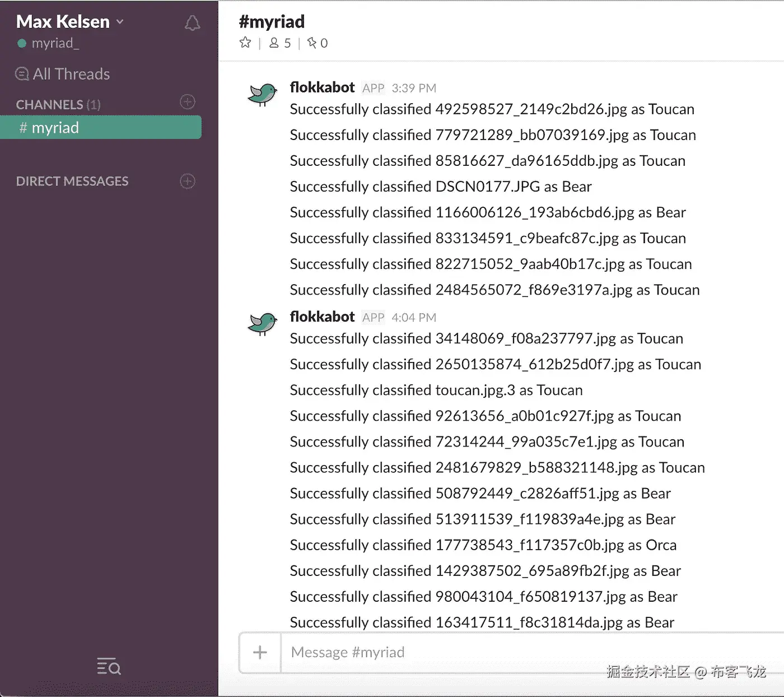Viewport: 784px width, 697px height.
Task: Click the #myriad channel title header
Action: tap(272, 22)
